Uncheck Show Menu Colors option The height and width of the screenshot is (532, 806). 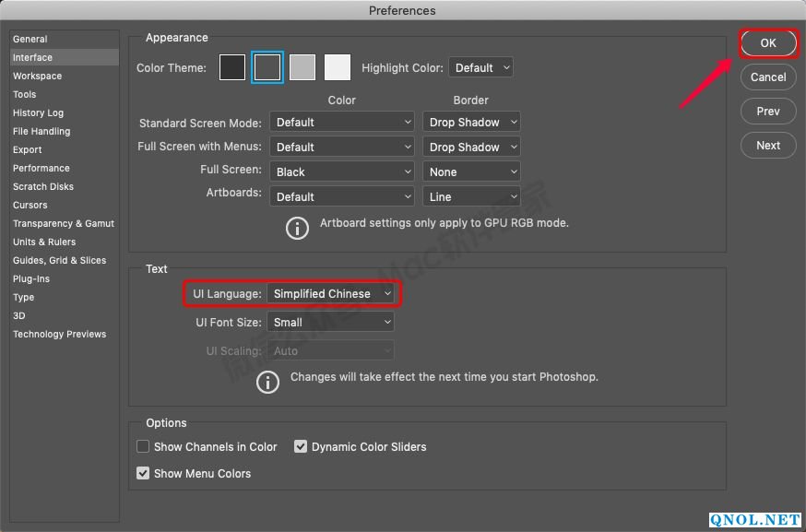coord(143,473)
